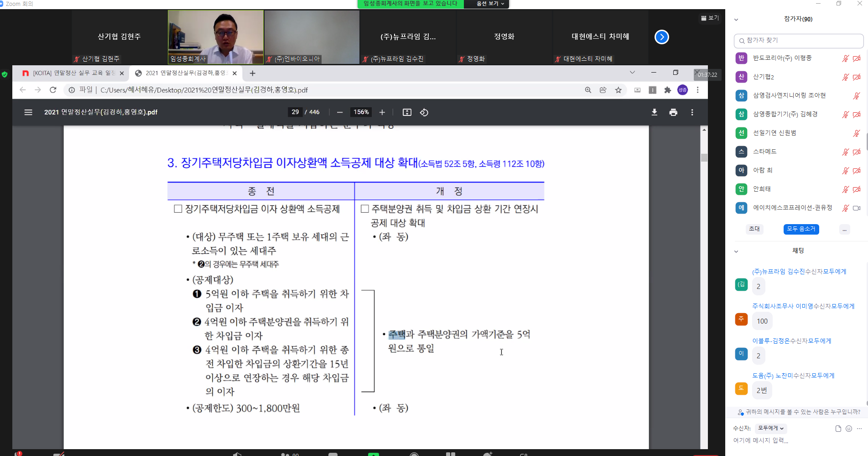Print the PDF document
Screen dimensions: 868x456
click(x=673, y=112)
